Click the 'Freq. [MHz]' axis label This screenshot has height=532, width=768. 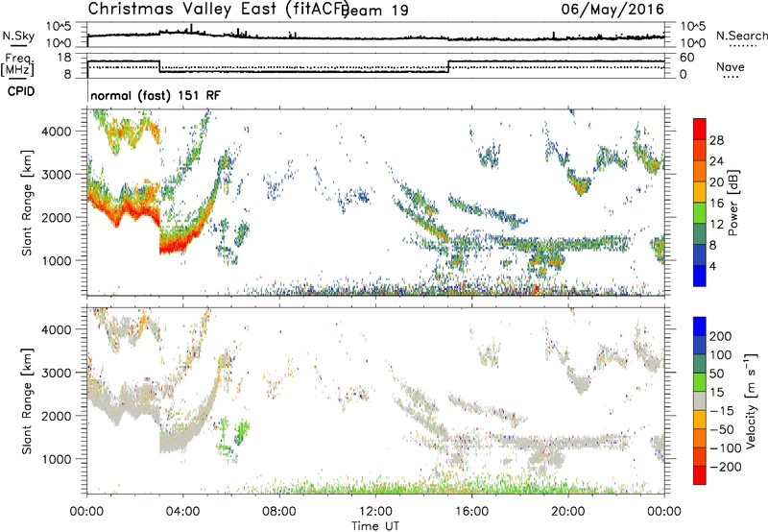(x=17, y=64)
